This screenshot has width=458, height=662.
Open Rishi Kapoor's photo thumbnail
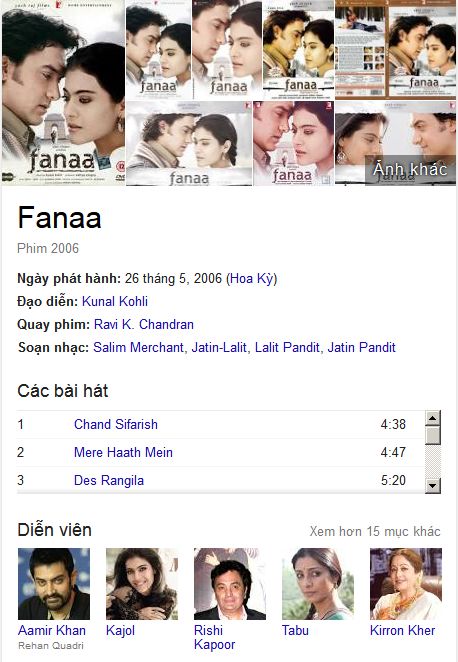tap(230, 584)
